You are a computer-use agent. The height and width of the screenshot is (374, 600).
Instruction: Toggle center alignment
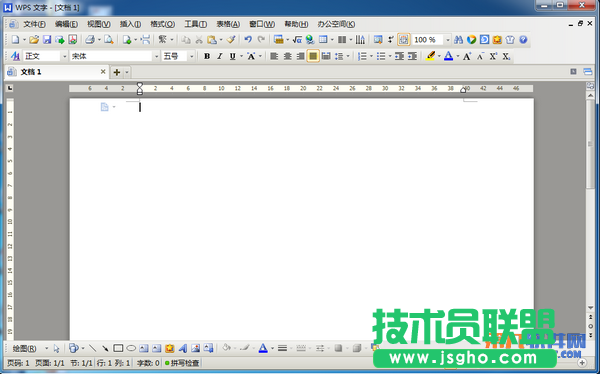[287, 56]
